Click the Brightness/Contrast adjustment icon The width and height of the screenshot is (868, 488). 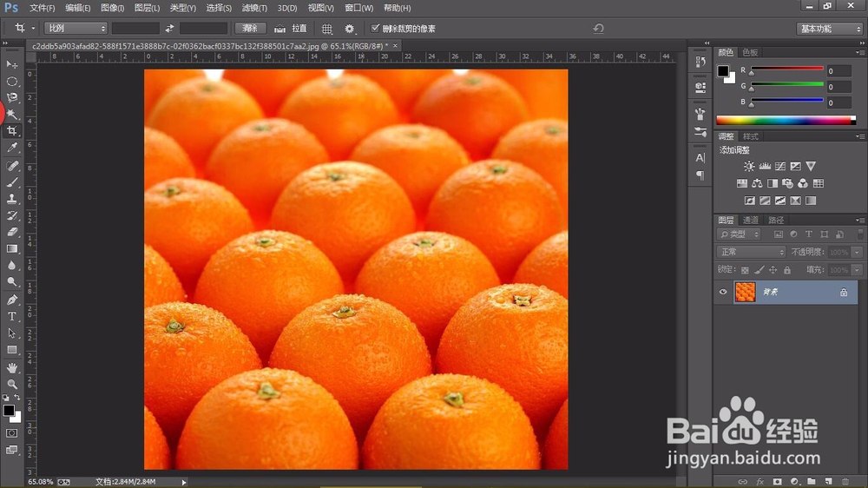(749, 166)
